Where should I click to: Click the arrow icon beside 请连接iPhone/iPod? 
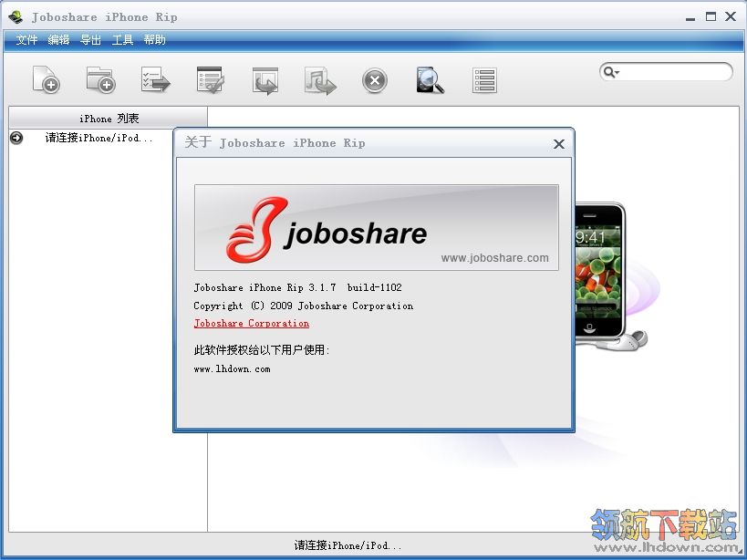[x=16, y=138]
